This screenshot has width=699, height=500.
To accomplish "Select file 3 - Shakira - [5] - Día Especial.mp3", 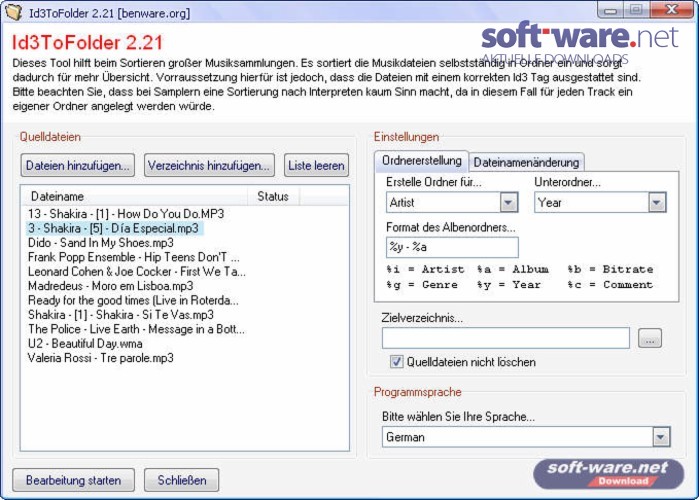I will pyautogui.click(x=114, y=228).
